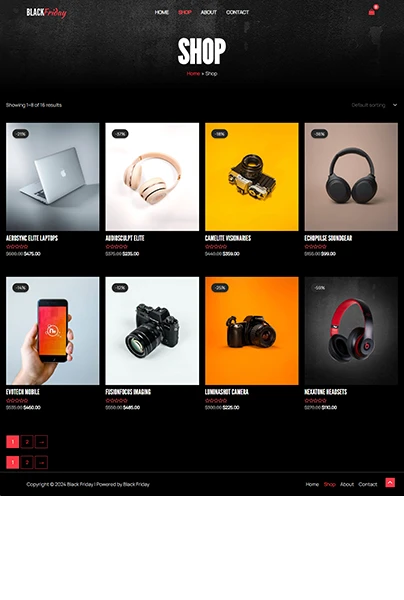Rate Aerosync Elite Laptops with the stars
The image size is (404, 600).
tap(17, 246)
